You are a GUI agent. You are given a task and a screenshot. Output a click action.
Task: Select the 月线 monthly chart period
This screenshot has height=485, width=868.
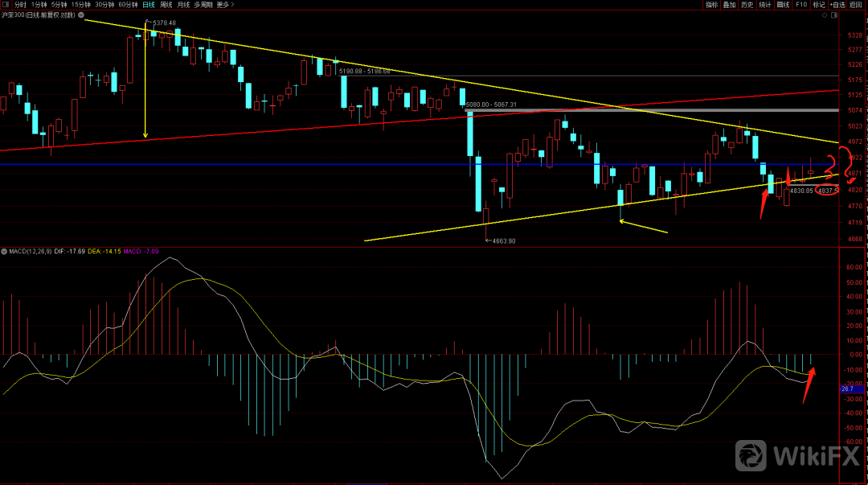click(184, 5)
